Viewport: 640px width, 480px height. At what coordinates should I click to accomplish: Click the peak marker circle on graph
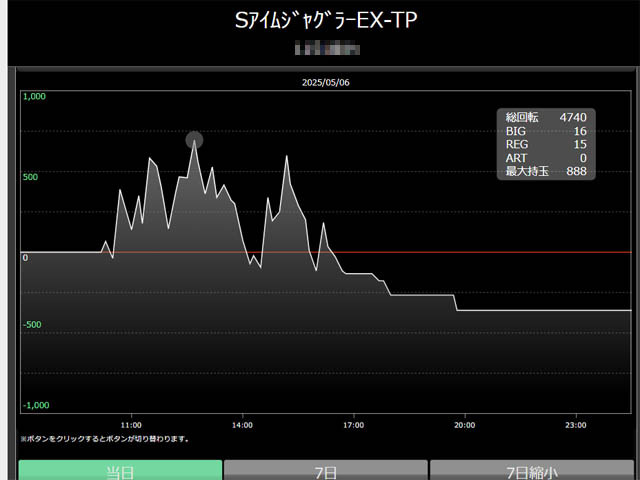click(194, 140)
